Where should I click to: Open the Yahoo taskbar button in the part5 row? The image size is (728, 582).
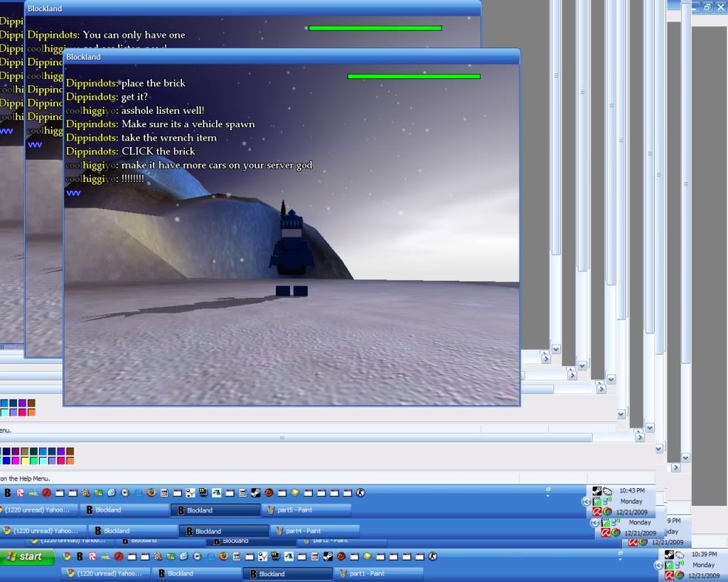point(38,510)
